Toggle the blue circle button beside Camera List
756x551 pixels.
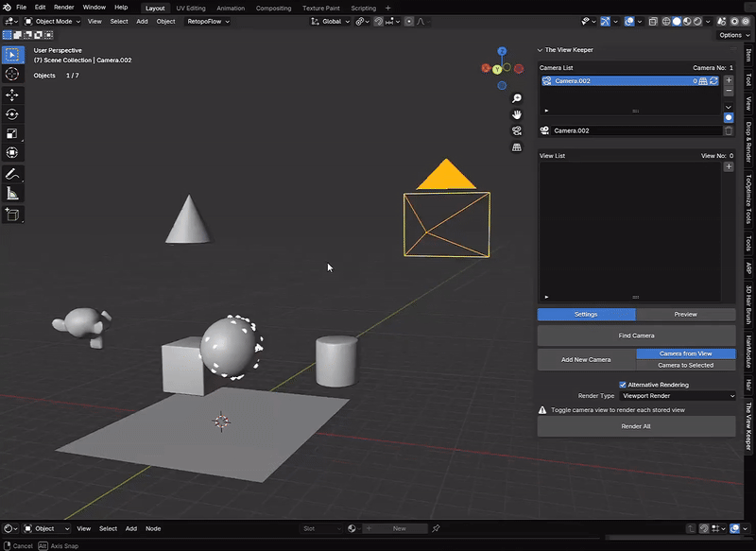729,117
